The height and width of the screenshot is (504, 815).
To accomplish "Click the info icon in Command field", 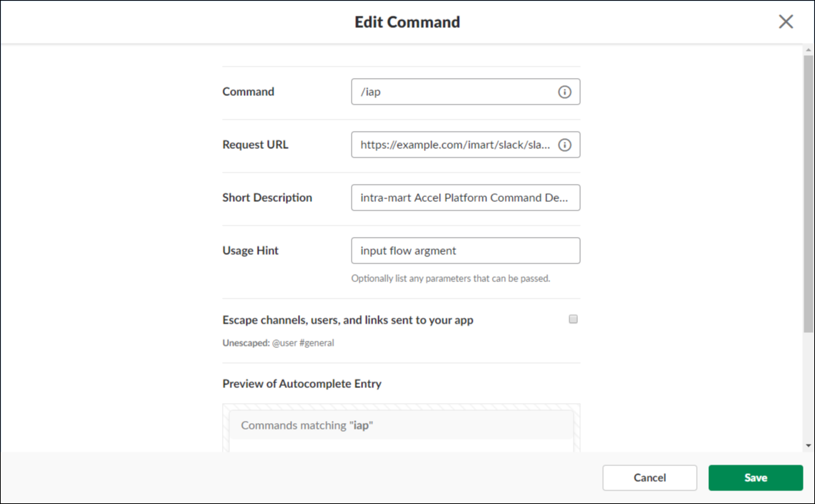I will pos(564,92).
